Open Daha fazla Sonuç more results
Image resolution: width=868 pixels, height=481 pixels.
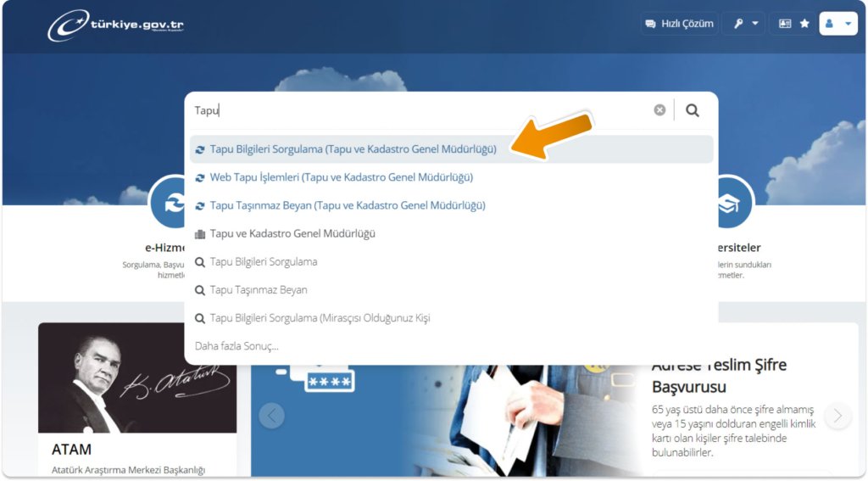[x=236, y=346]
